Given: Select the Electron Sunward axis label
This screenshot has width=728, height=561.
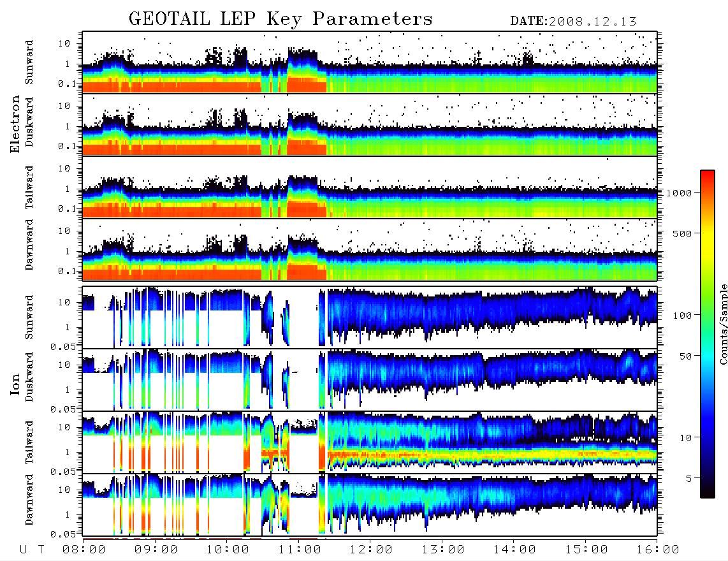Looking at the screenshot, I should tap(29, 62).
